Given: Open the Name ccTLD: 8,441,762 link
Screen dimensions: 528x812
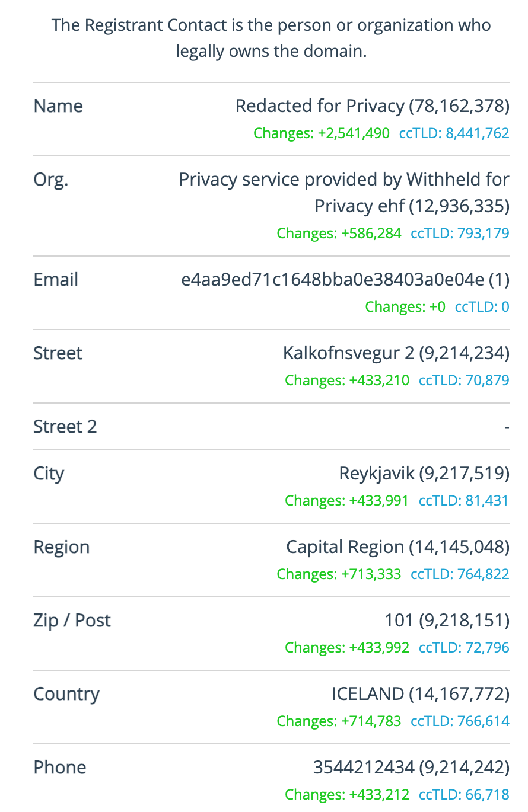Looking at the screenshot, I should click(454, 133).
